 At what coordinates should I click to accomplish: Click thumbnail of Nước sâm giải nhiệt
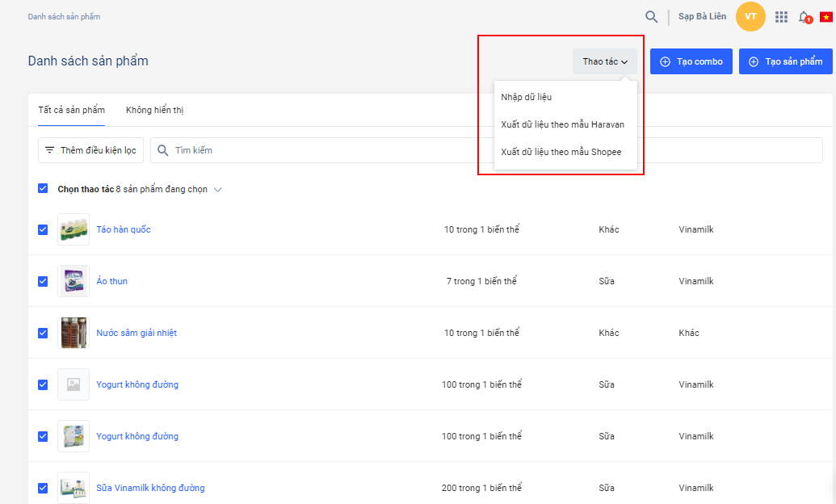[74, 333]
